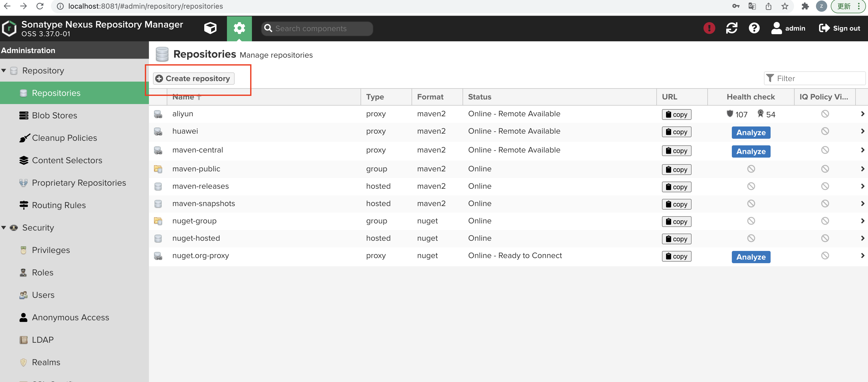Open Content Selectors in the sidebar
The height and width of the screenshot is (382, 868).
pyautogui.click(x=74, y=160)
